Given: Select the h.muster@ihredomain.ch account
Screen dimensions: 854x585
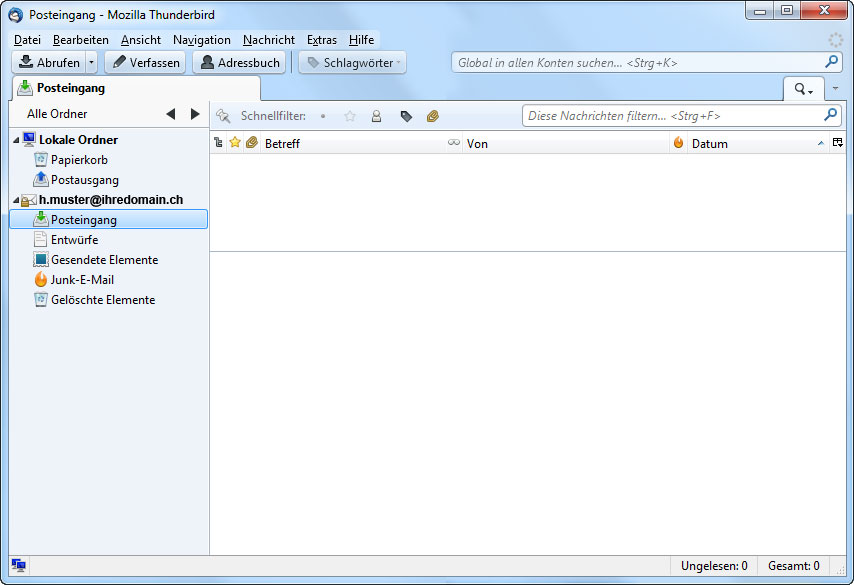Looking at the screenshot, I should pos(111,200).
